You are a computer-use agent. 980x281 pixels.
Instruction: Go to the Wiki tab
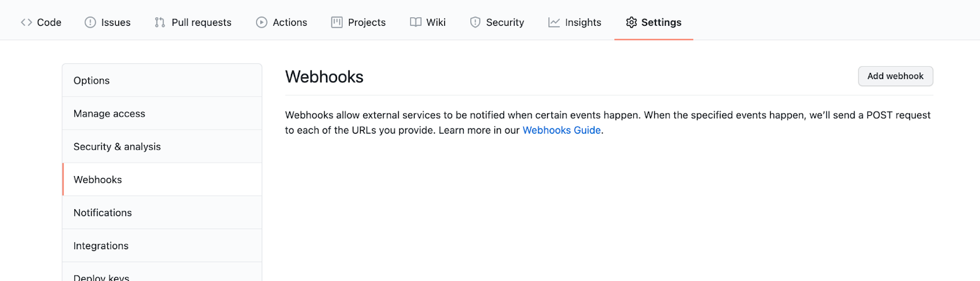(x=435, y=23)
